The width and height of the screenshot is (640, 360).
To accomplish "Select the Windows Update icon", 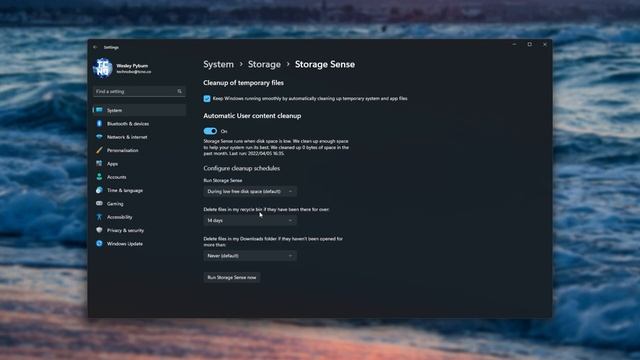I will pos(99,244).
